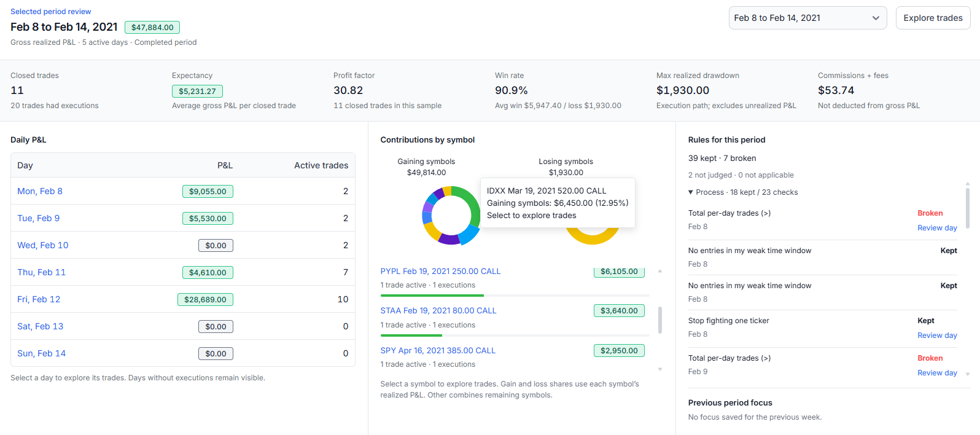This screenshot has height=435, width=980.
Task: Click the symbol list scroll down arrow
Action: (660, 369)
